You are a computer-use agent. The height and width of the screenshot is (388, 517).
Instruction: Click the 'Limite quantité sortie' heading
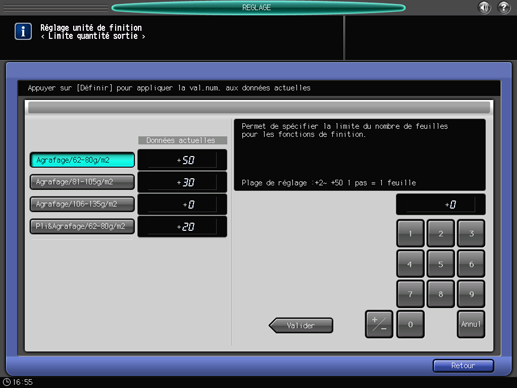pos(93,36)
